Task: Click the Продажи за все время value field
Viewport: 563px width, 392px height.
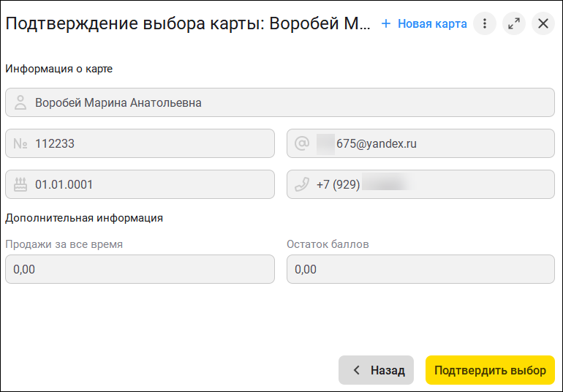Action: [140, 269]
